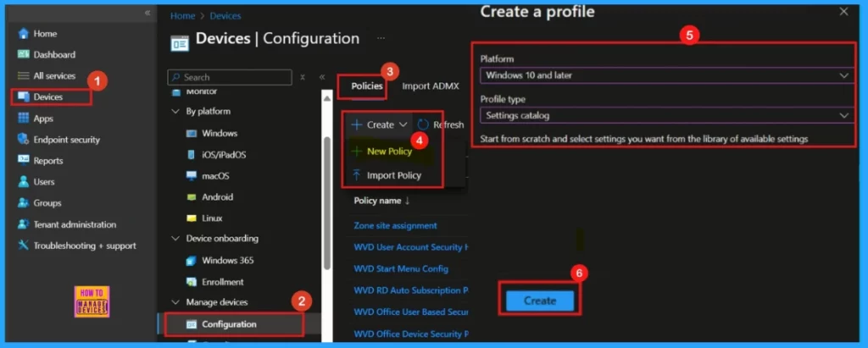
Task: Open the Platform dropdown Windows 10 and later
Action: [667, 75]
